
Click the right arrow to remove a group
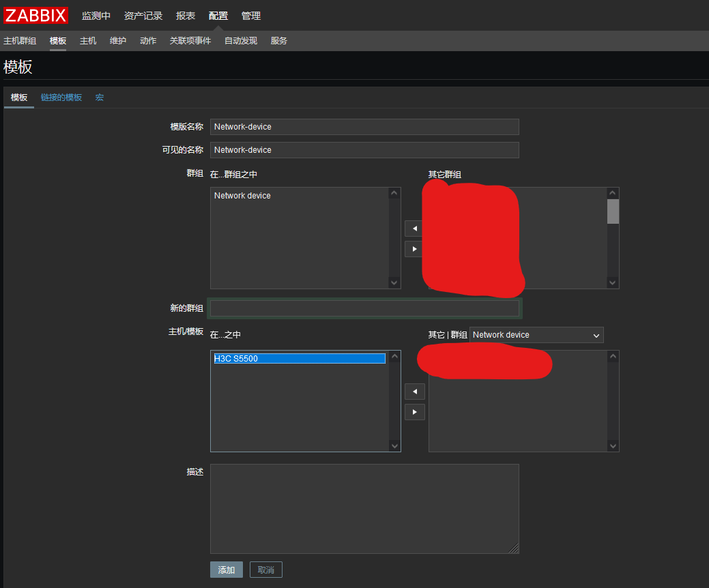tap(414, 249)
